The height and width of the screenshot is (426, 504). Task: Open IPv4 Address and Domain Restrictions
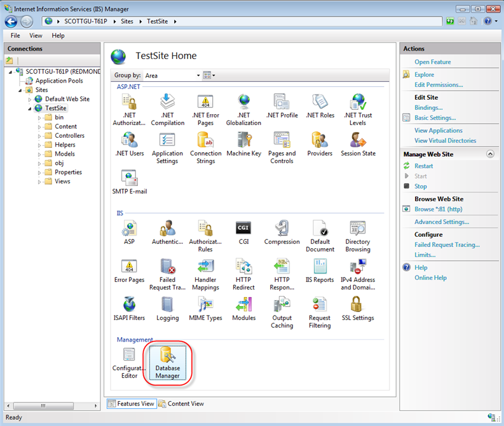358,274
